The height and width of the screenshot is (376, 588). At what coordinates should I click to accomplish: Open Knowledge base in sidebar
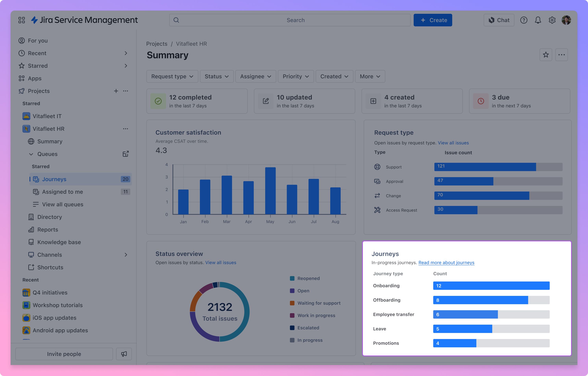click(x=59, y=242)
